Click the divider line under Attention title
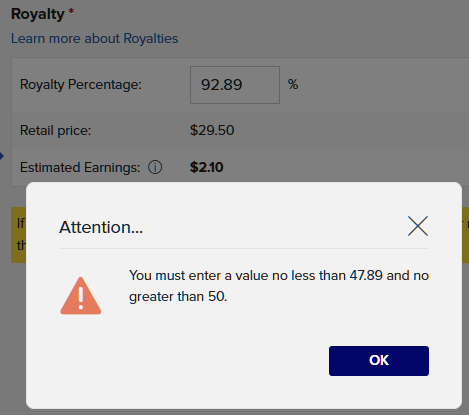 (x=244, y=248)
